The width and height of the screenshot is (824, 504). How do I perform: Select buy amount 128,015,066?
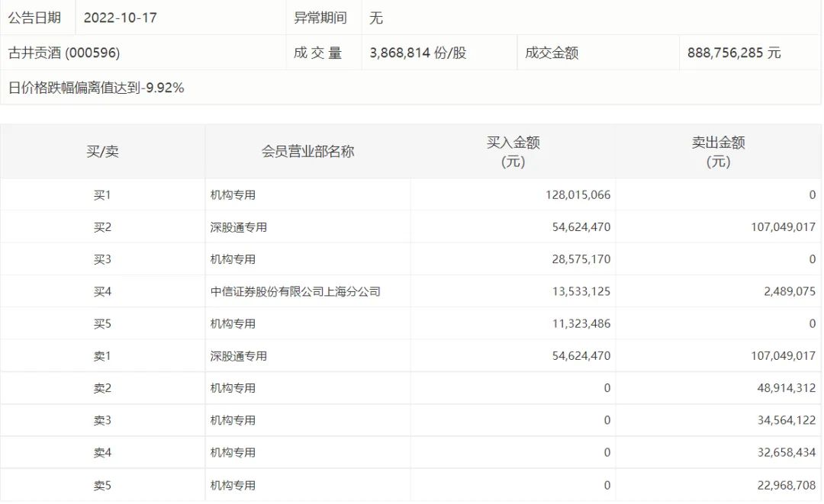[x=578, y=194]
